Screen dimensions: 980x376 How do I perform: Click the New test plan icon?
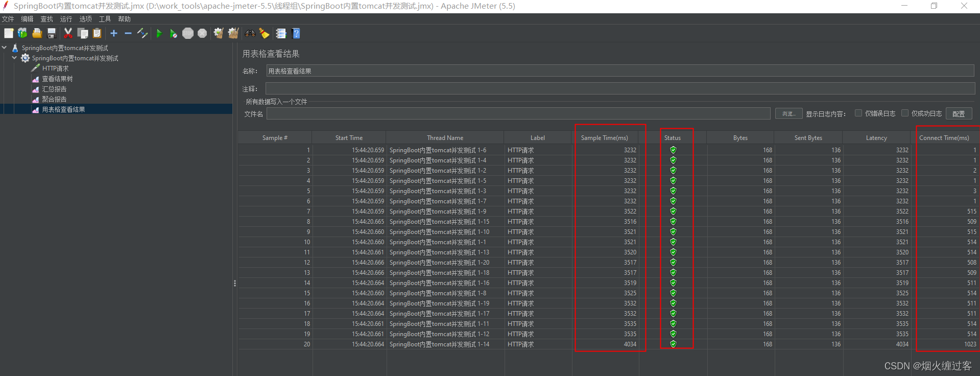click(x=9, y=33)
